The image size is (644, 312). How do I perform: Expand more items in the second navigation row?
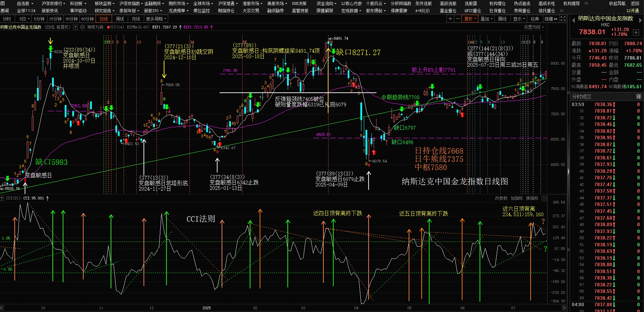(x=561, y=11)
